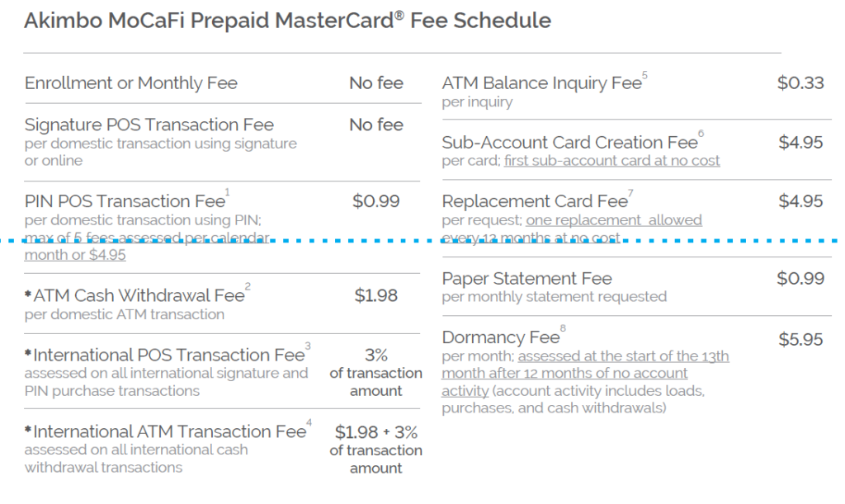The image size is (845, 504).
Task: Select International ATM Transaction Fee heading
Action: point(168,431)
